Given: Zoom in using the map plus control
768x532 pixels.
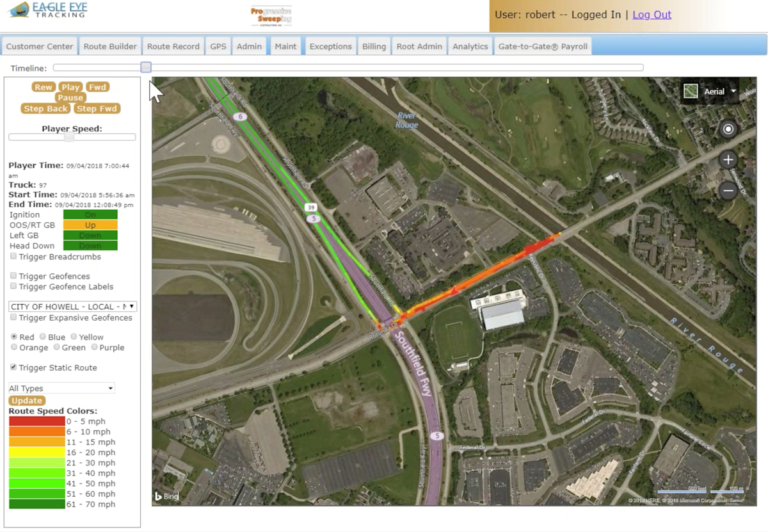Looking at the screenshot, I should point(728,159).
